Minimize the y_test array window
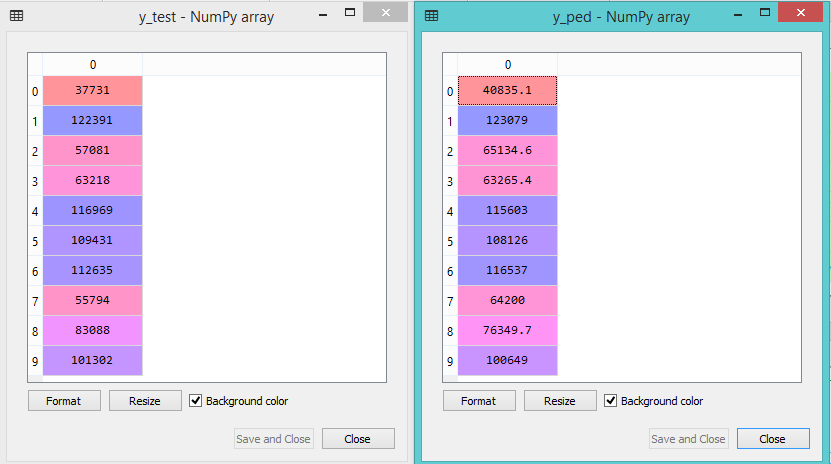Image resolution: width=831 pixels, height=464 pixels. coord(323,15)
